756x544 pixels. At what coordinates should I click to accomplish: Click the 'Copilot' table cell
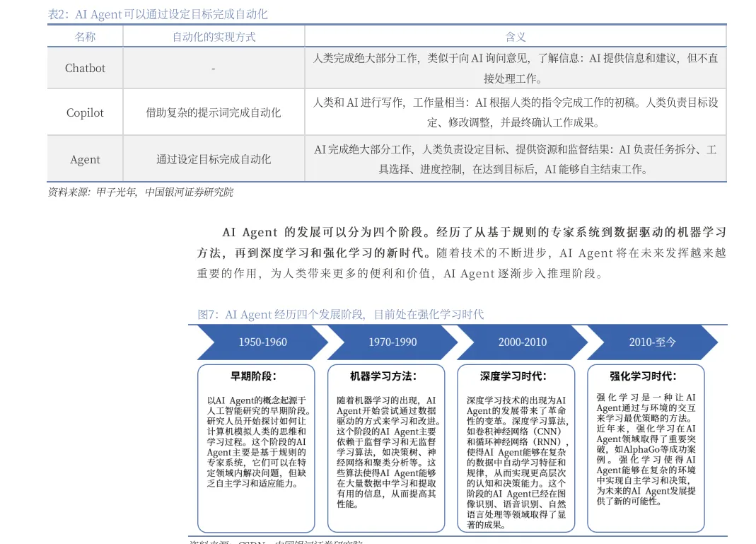(x=86, y=112)
